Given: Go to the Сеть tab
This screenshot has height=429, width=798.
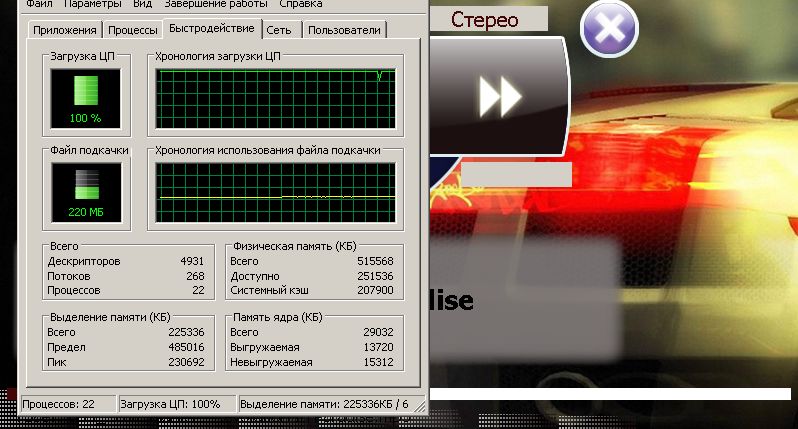Looking at the screenshot, I should (x=281, y=31).
